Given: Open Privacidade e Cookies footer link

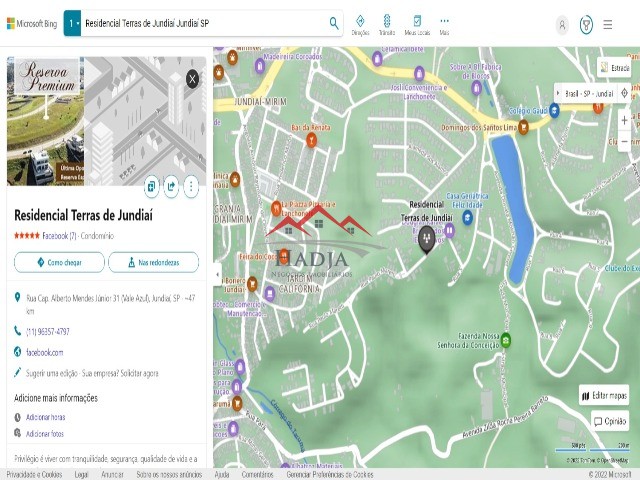Looking at the screenshot, I should tap(35, 474).
